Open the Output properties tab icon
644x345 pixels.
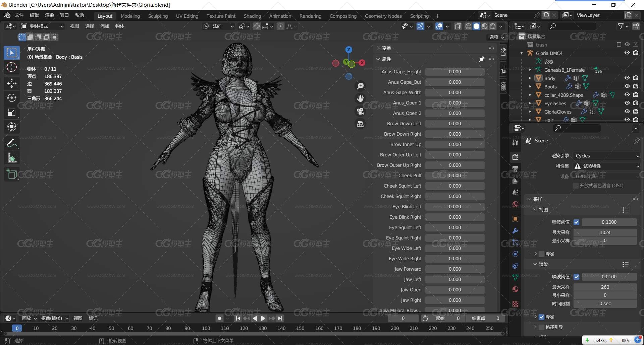[x=516, y=169]
